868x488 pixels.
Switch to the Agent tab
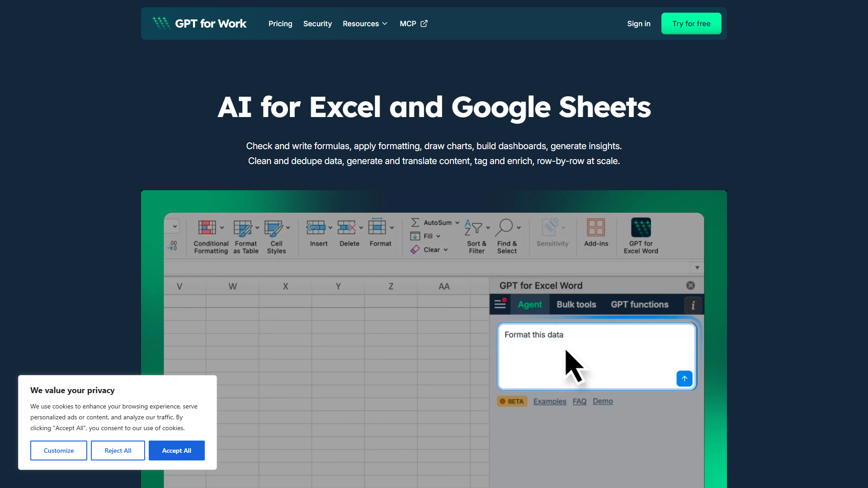pyautogui.click(x=530, y=305)
